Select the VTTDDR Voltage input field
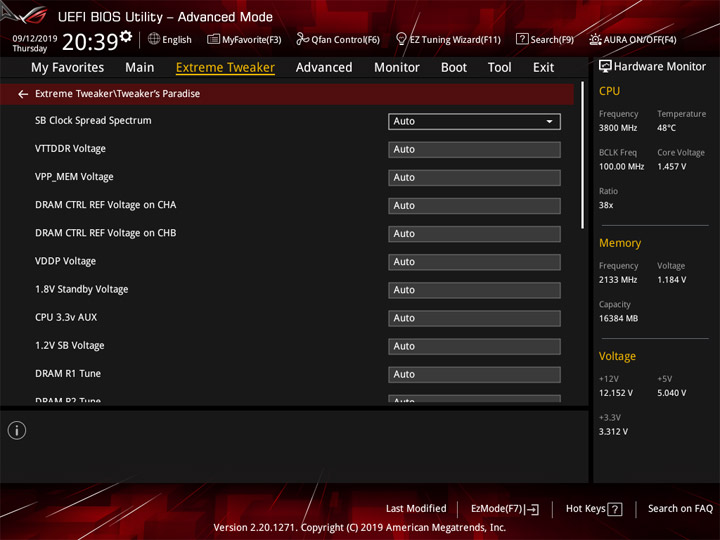Viewport: 720px width, 540px height. pyautogui.click(x=474, y=150)
